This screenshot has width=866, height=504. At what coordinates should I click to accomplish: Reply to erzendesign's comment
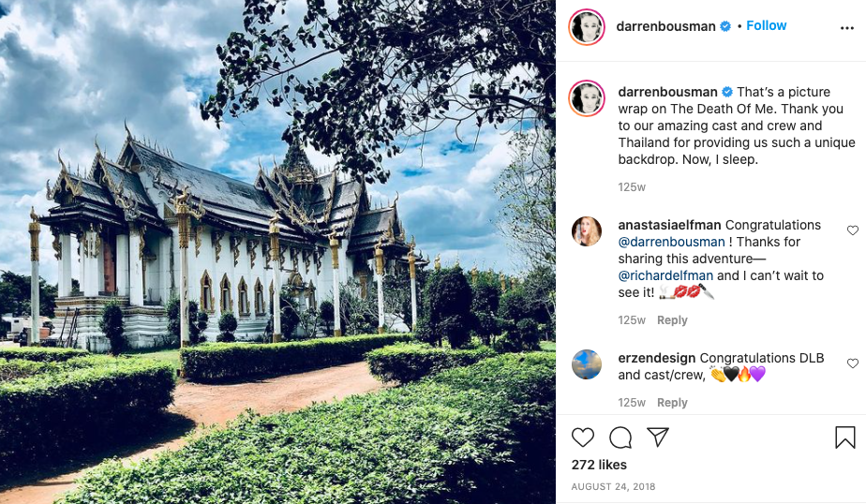point(672,403)
